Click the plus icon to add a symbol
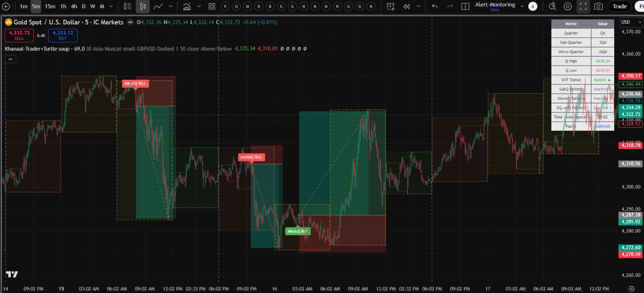The width and height of the screenshot is (644, 293). click(x=6, y=6)
